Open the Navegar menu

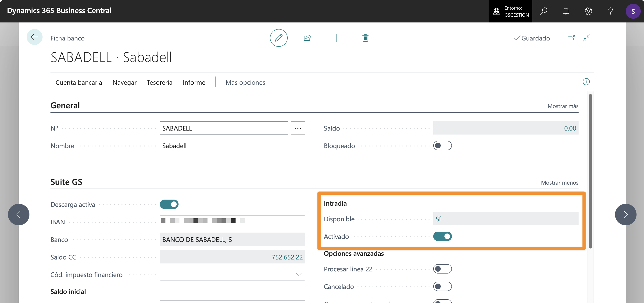[125, 82]
